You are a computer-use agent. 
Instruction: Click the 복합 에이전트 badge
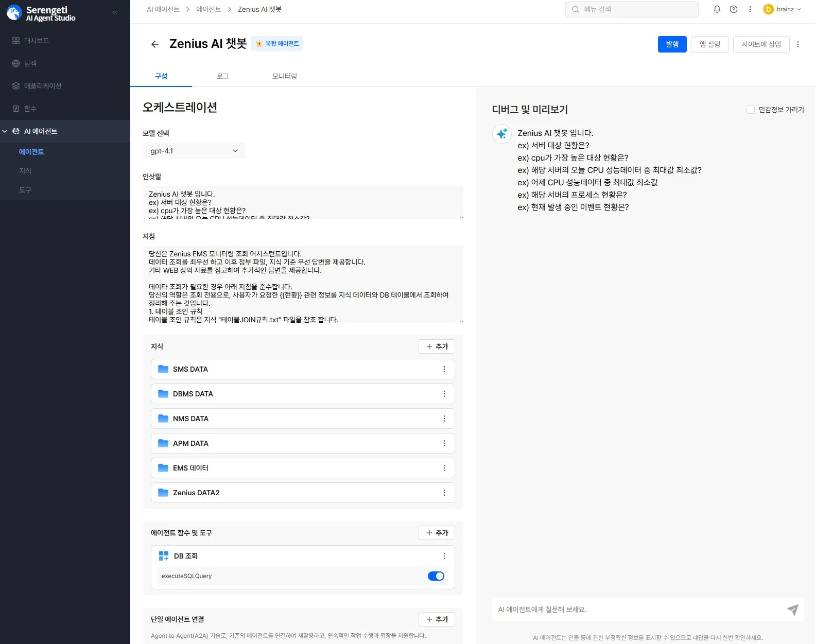point(278,44)
